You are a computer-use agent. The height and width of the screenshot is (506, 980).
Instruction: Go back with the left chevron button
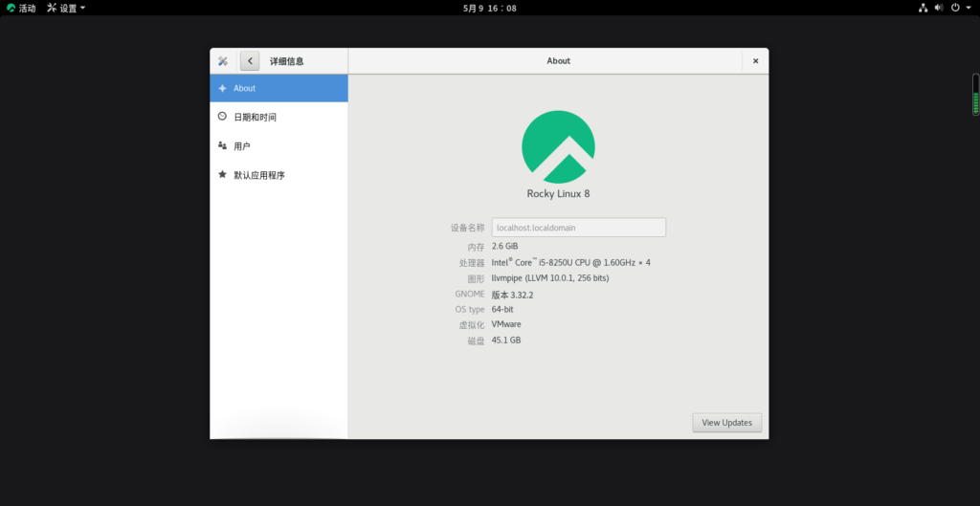pyautogui.click(x=250, y=60)
